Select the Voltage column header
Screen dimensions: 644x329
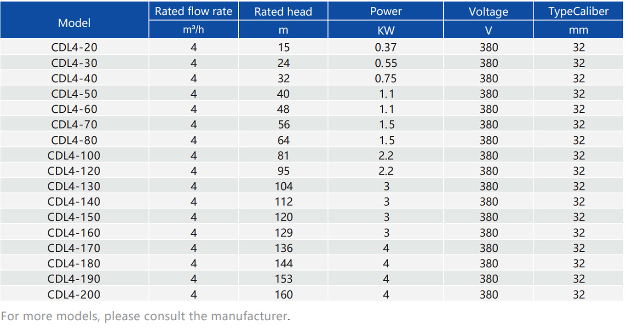coord(488,12)
